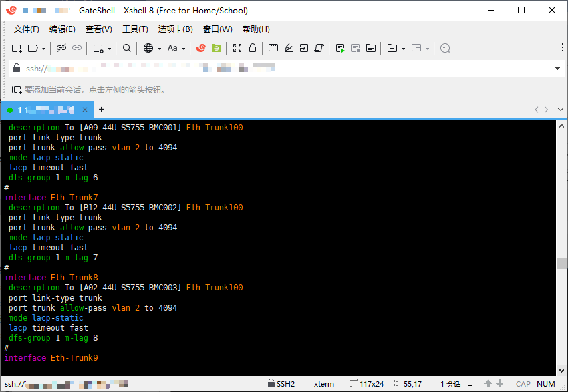
Task: Click the 55,17 cursor position text
Action: coord(412,384)
